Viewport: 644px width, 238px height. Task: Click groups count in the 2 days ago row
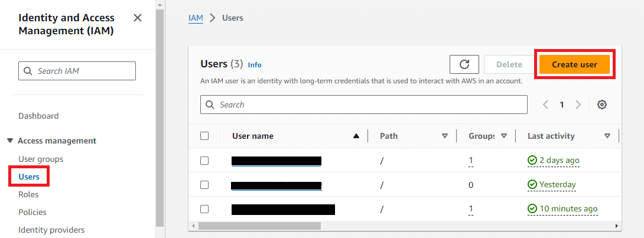pos(471,161)
